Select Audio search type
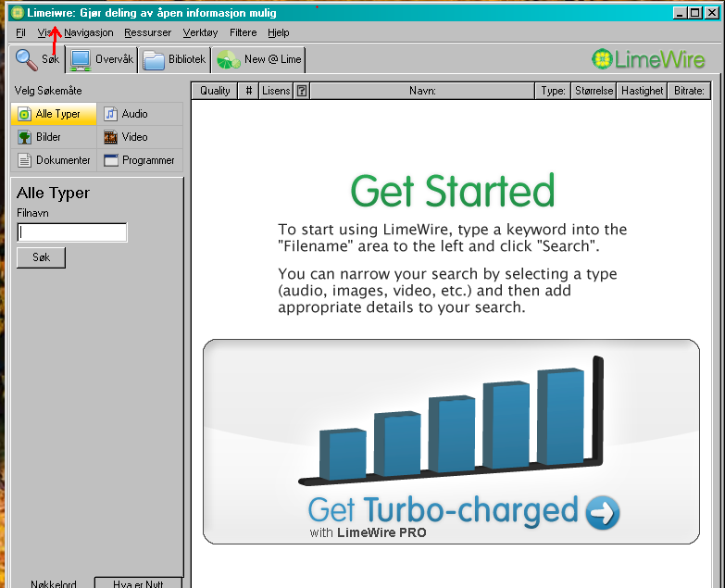The width and height of the screenshot is (725, 588). pyautogui.click(x=140, y=114)
